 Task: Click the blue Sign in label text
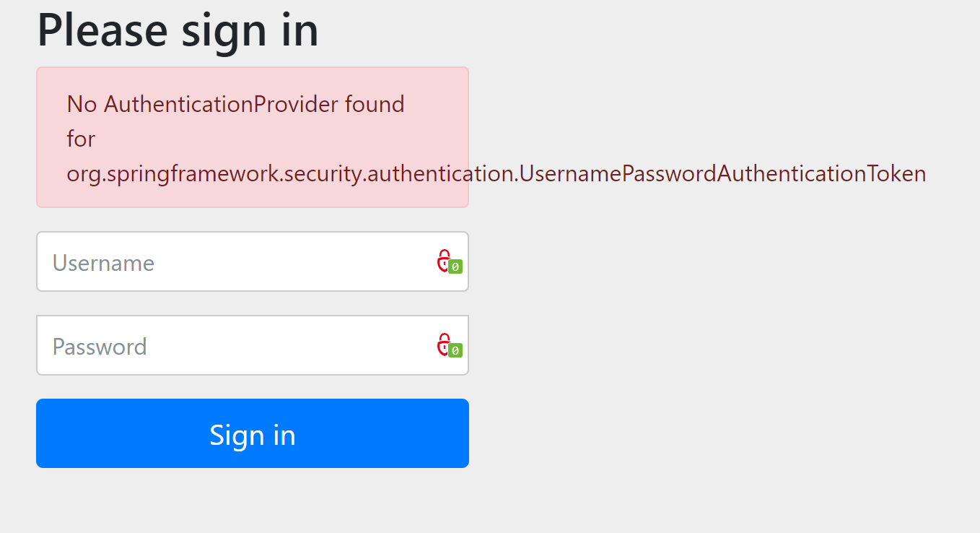[252, 434]
